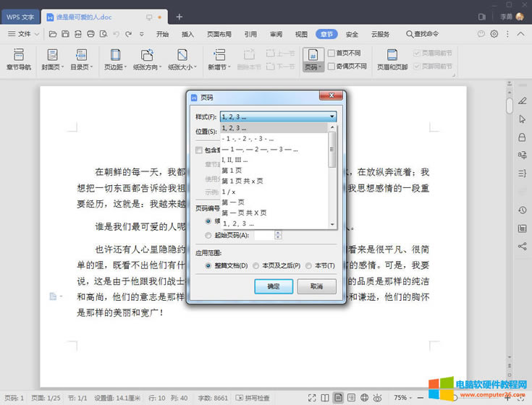
Task: Open the 章节导航 chapter navigation tool
Action: 19,59
